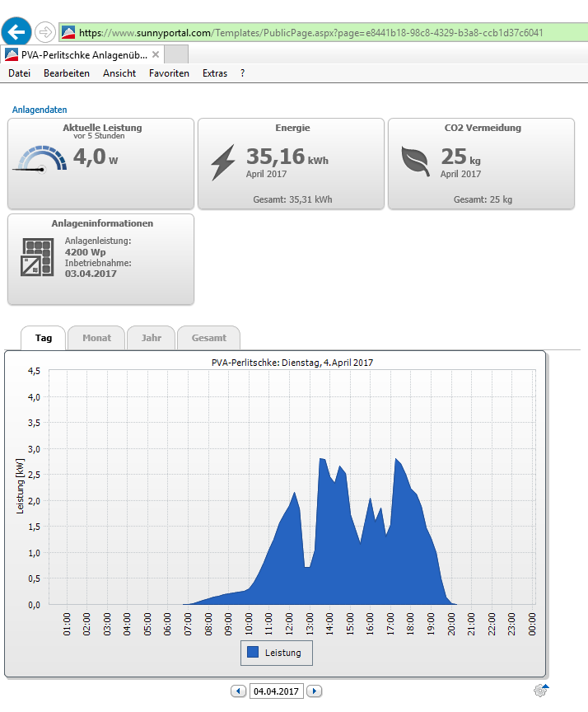Open the Gesamt tab
Screen dimensions: 588x712
[208, 338]
